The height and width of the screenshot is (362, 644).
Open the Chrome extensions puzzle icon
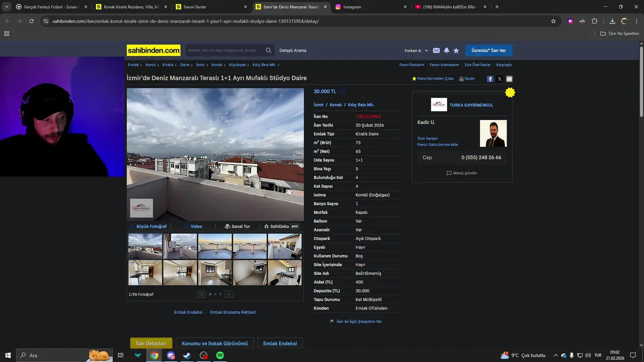[x=595, y=21]
